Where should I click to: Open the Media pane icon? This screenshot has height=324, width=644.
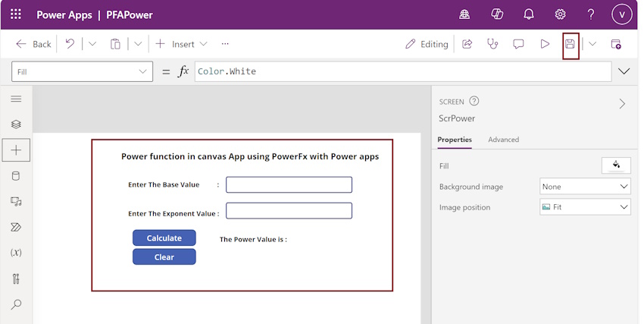16,202
